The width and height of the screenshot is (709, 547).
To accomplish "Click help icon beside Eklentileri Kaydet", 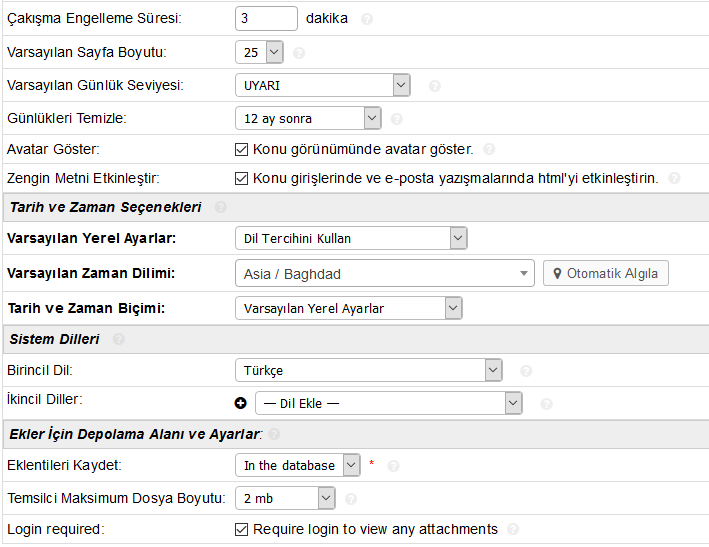I will point(393,466).
